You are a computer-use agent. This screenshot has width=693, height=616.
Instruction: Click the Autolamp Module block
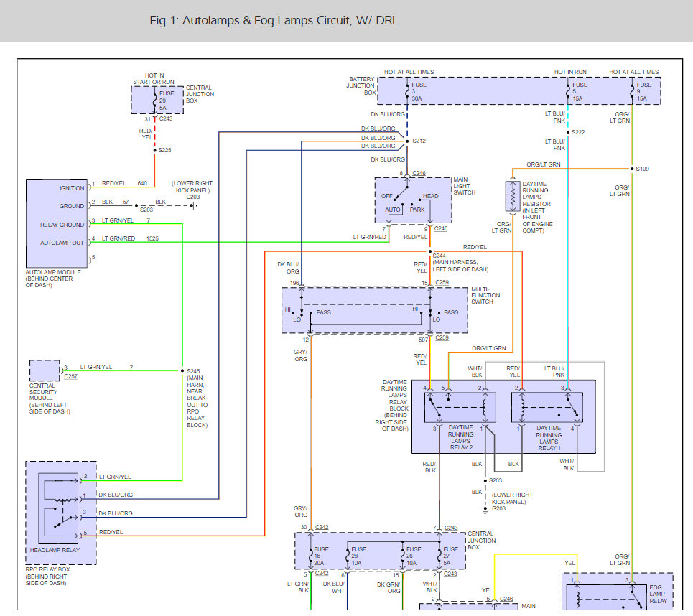57,223
